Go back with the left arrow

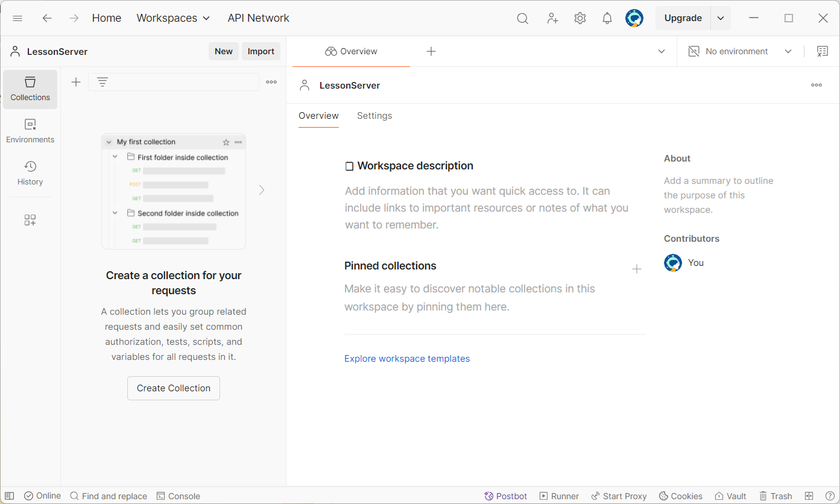pyautogui.click(x=47, y=18)
